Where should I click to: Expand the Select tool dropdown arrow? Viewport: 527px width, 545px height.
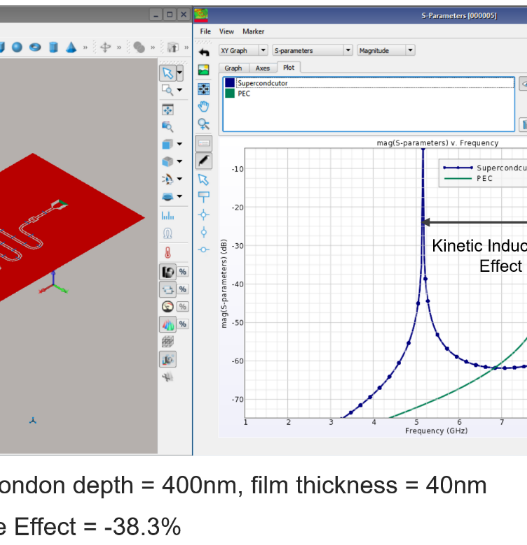(x=180, y=73)
